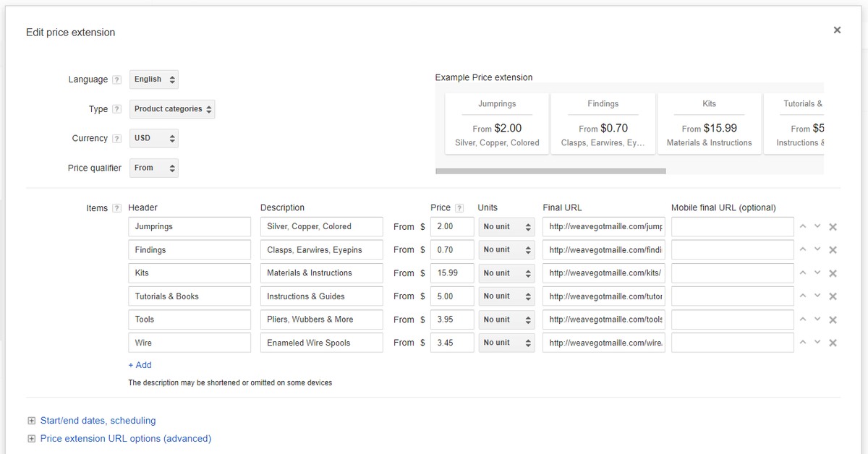The width and height of the screenshot is (868, 454).
Task: Open the Units dropdown for Jumprings row
Action: point(506,227)
